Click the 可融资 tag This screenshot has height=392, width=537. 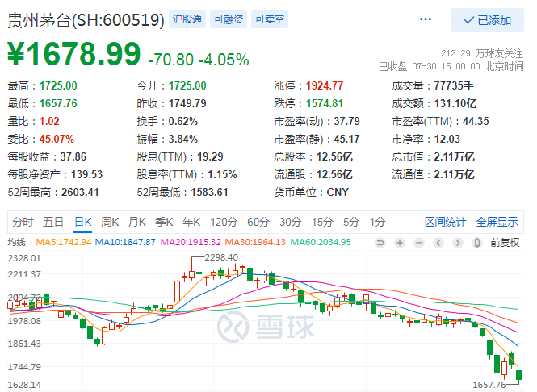point(229,19)
